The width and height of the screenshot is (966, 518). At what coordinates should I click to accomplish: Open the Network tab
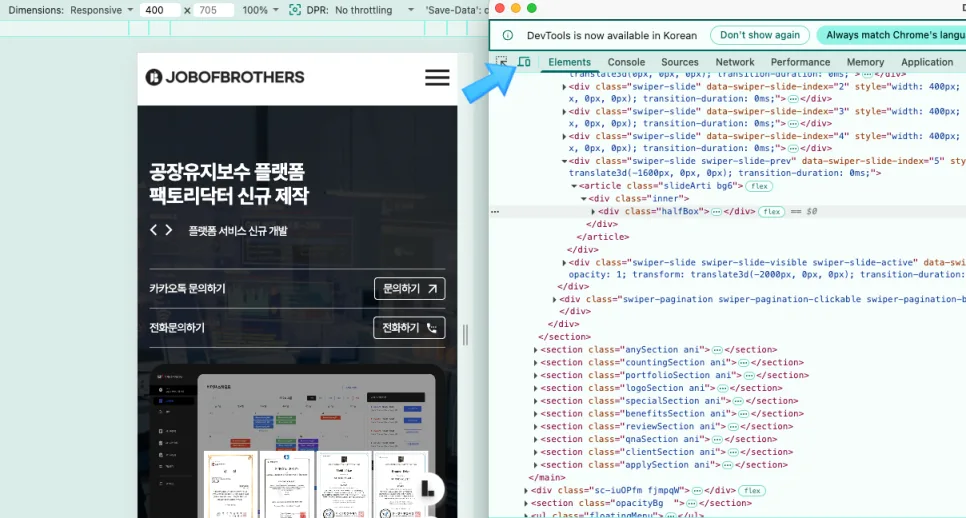[x=734, y=62]
